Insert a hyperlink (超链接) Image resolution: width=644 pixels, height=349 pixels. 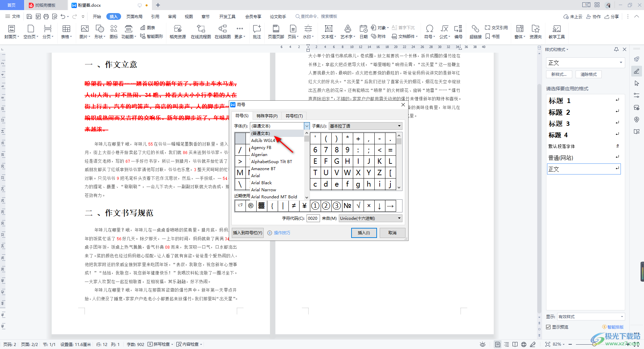point(475,32)
